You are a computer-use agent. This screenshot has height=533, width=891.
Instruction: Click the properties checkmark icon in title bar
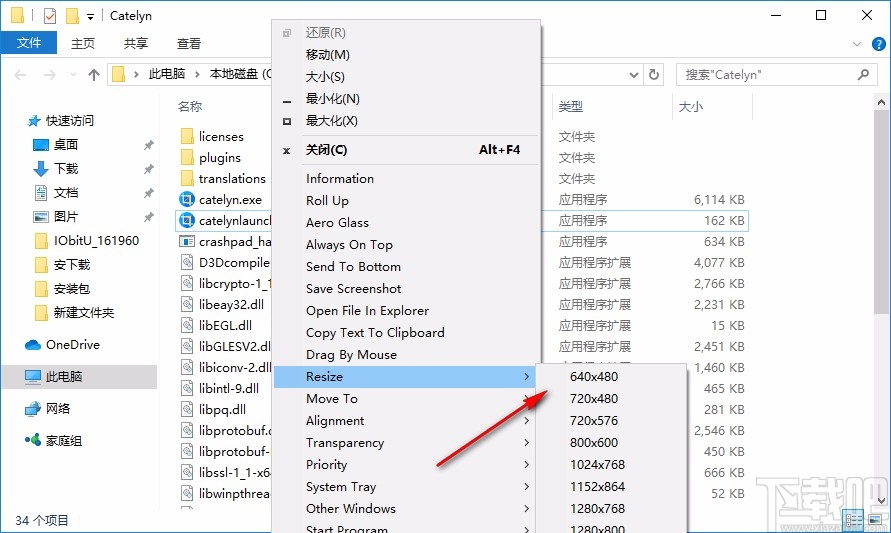(x=50, y=16)
